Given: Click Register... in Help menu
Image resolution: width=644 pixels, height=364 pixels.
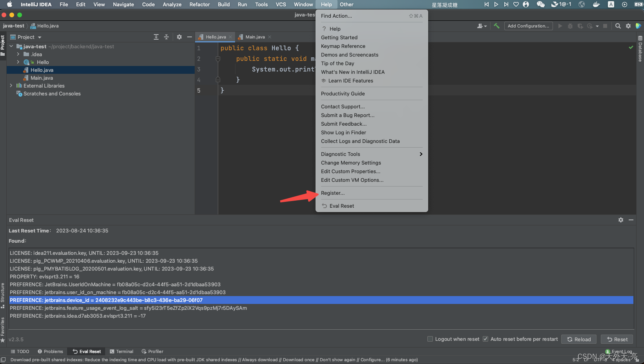Looking at the screenshot, I should point(372,193).
